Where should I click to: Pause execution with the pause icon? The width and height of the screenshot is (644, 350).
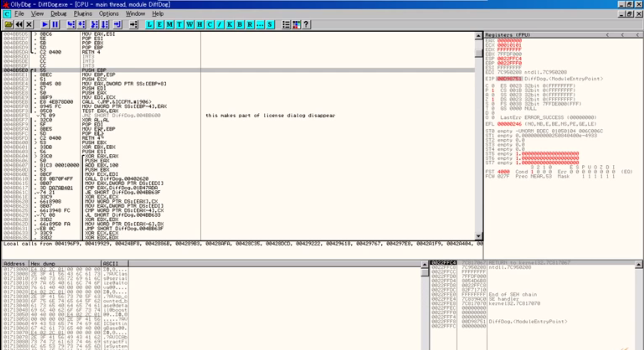55,25
